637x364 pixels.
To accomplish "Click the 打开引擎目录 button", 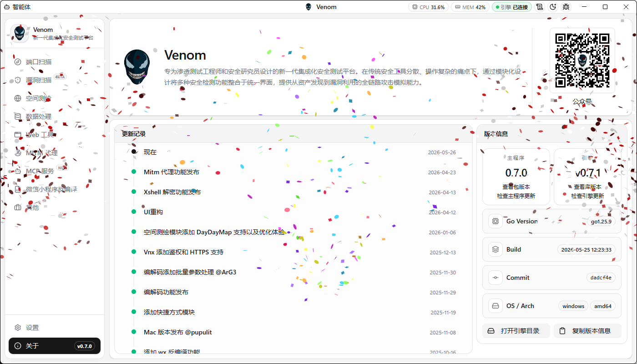I will point(516,331).
